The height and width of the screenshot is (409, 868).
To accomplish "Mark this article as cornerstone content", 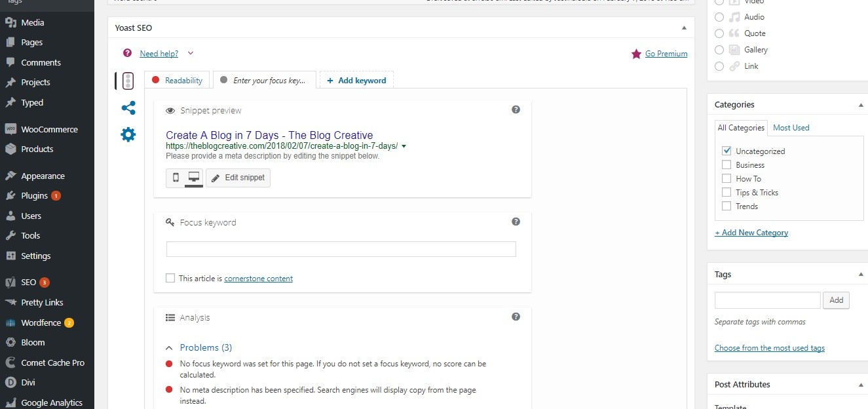I will click(170, 278).
